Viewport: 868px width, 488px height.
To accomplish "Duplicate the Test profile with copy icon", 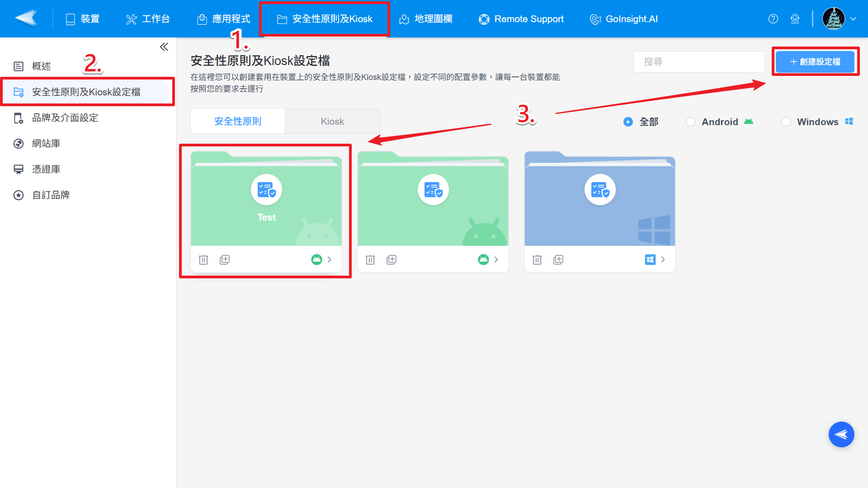I will [225, 260].
